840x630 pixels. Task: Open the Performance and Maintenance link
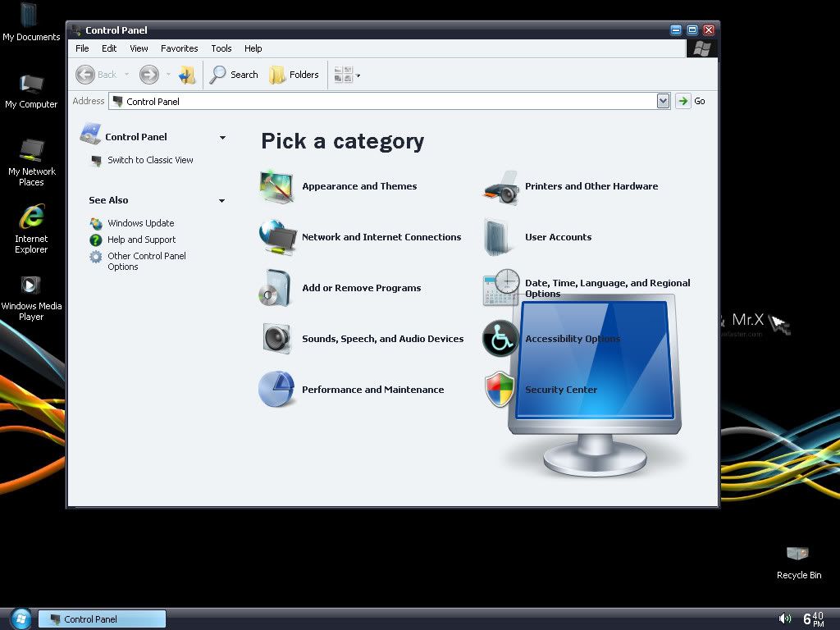373,390
